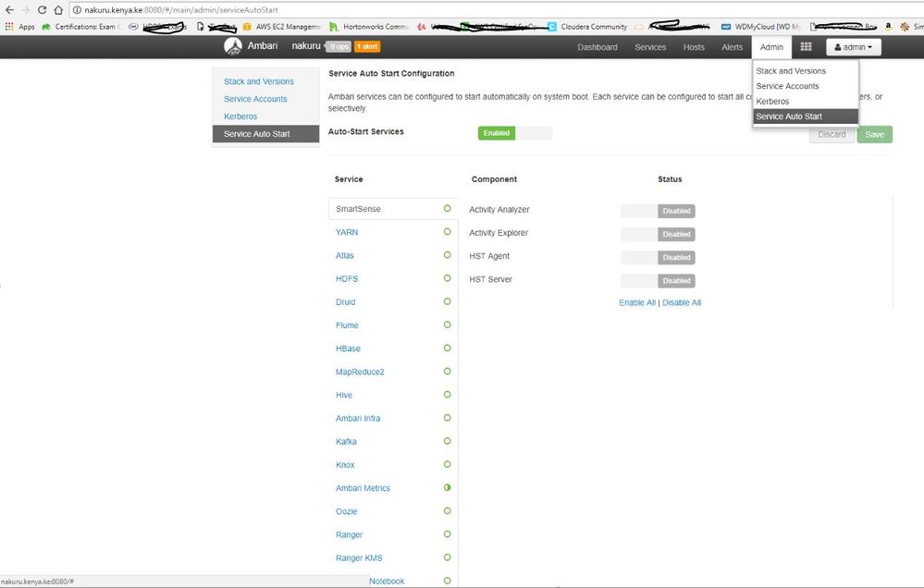Click HBase service status icon
Screen dimensions: 924x588
click(448, 349)
